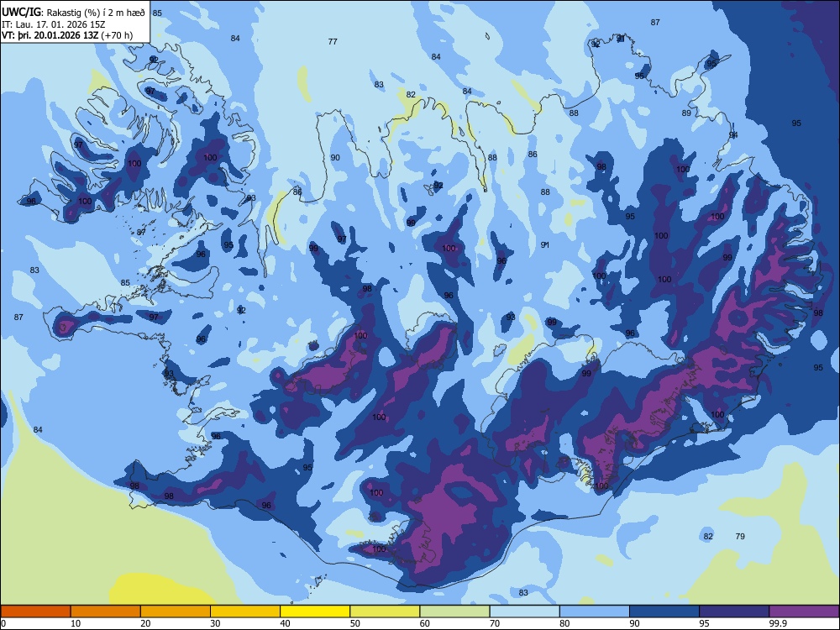
Task: Choose the light green 60–70 legend swatch
Action: point(454,612)
